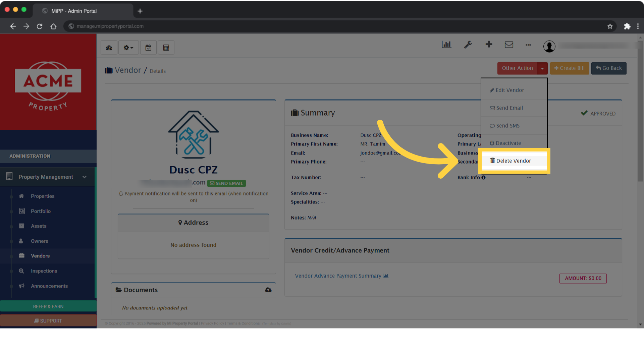Image resolution: width=644 pixels, height=362 pixels.
Task: Select Edit Vendor menu option
Action: (509, 90)
